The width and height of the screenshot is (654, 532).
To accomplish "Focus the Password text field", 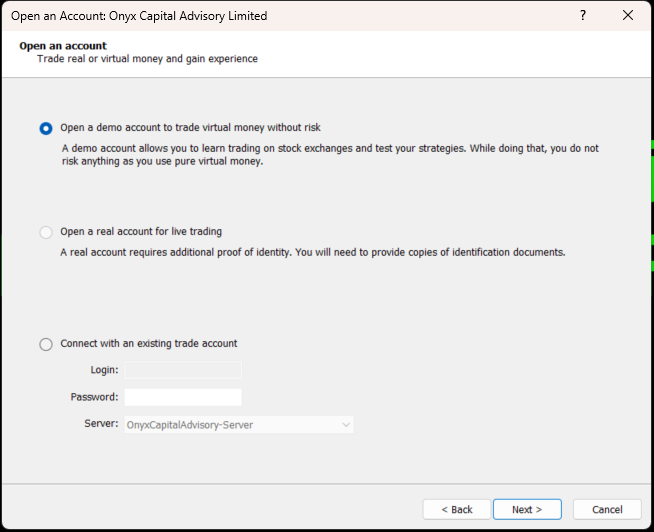I will pos(182,397).
